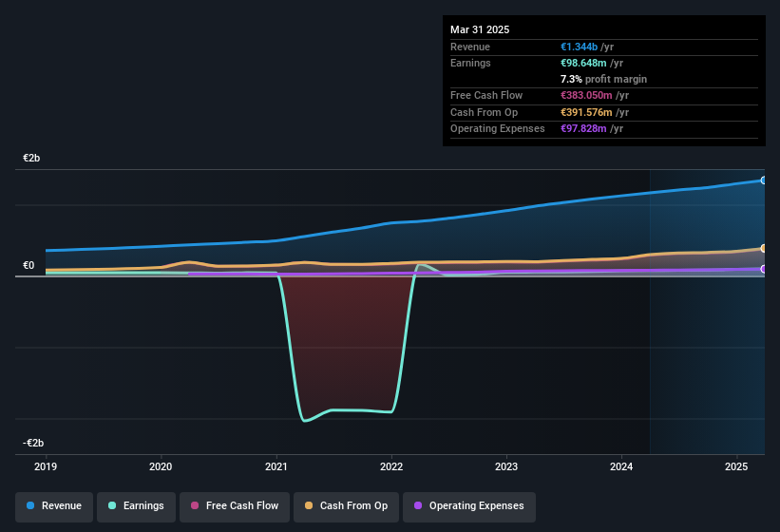Click the blue Revenue legend dot

pos(30,505)
